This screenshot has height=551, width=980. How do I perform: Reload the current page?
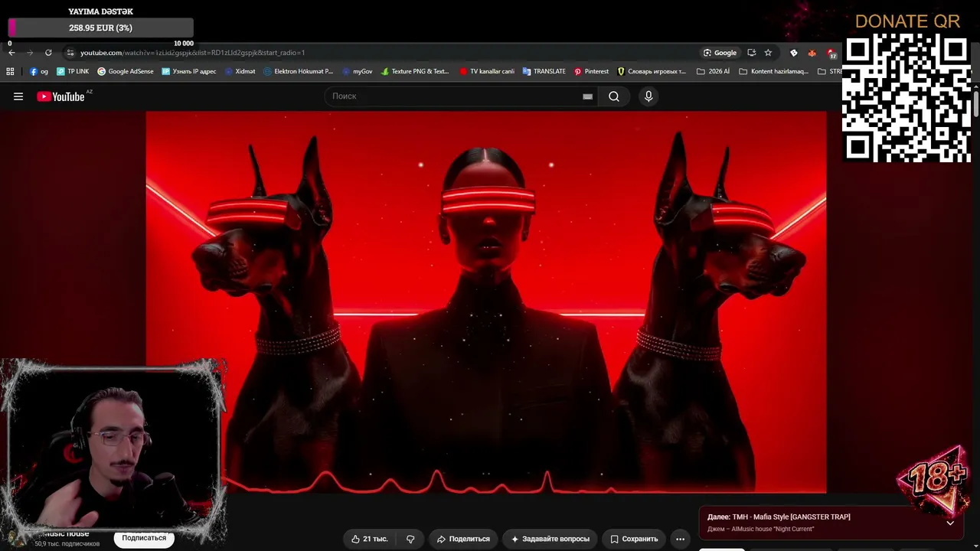pos(48,53)
